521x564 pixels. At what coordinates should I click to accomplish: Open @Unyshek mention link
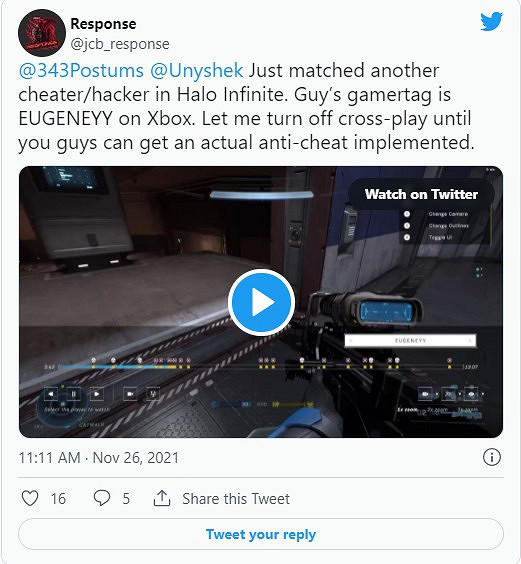point(196,70)
